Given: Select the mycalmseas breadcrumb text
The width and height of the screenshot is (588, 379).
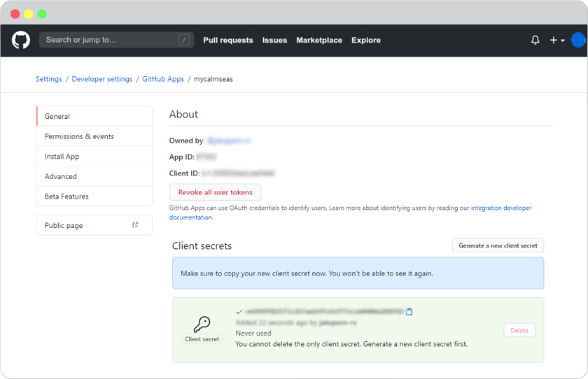Looking at the screenshot, I should click(213, 79).
